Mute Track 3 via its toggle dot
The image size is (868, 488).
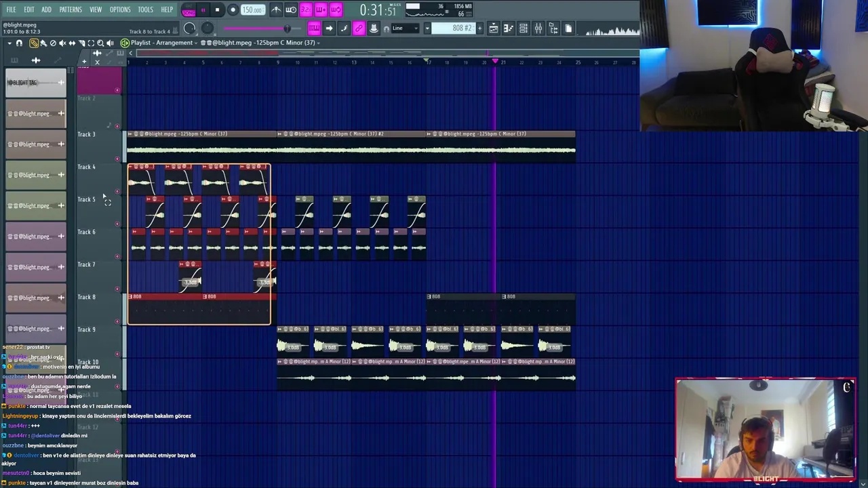point(117,159)
